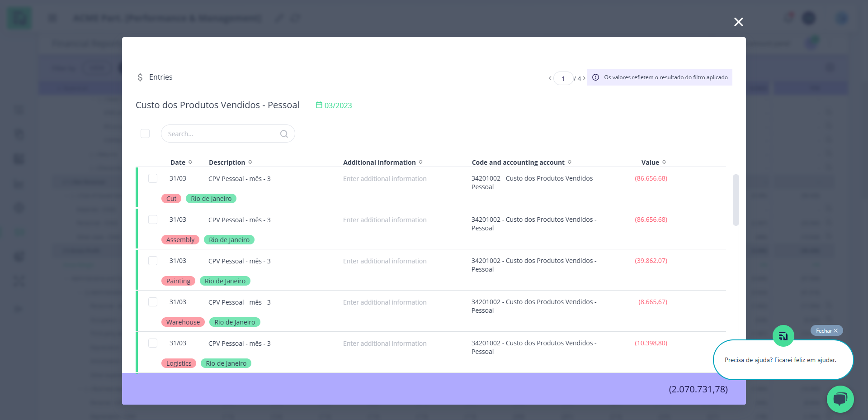
Task: Click the info icon in filter notice
Action: click(595, 77)
